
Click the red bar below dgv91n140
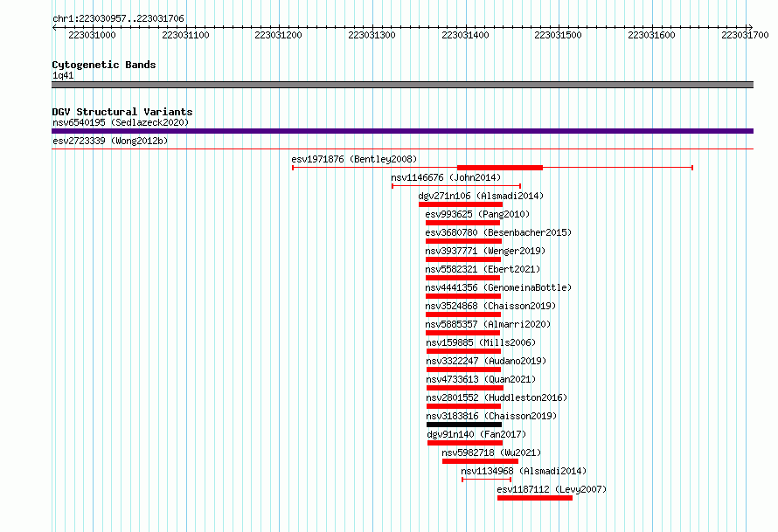[465, 443]
